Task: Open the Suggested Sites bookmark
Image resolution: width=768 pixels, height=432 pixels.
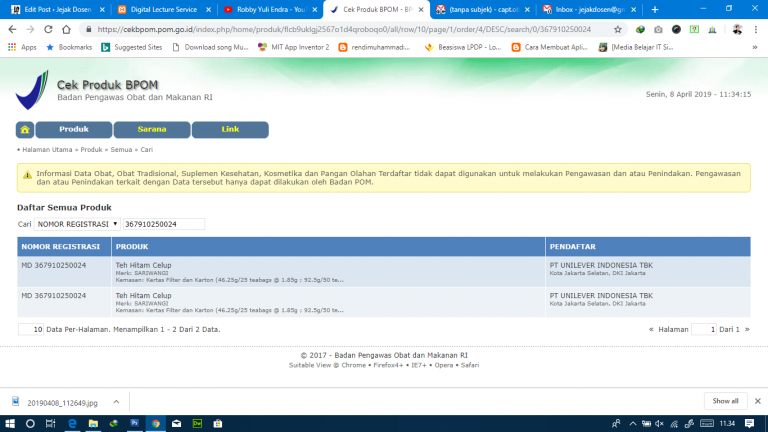Action: (132, 47)
